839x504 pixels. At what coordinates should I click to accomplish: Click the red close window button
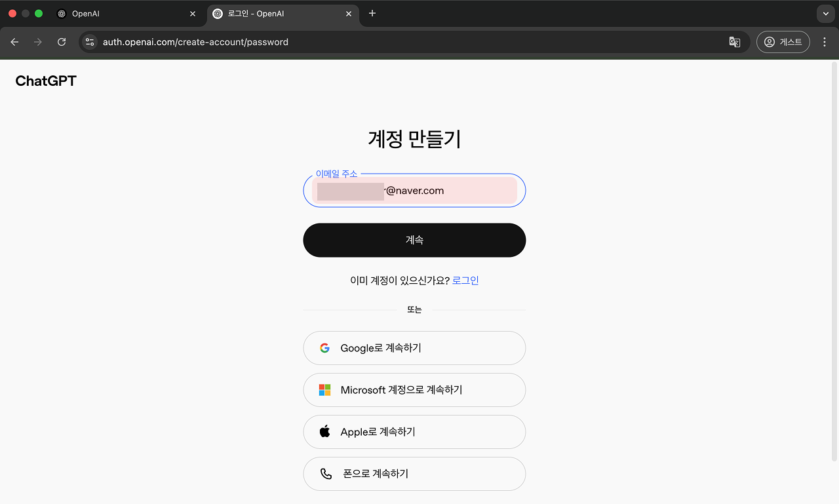pos(12,13)
